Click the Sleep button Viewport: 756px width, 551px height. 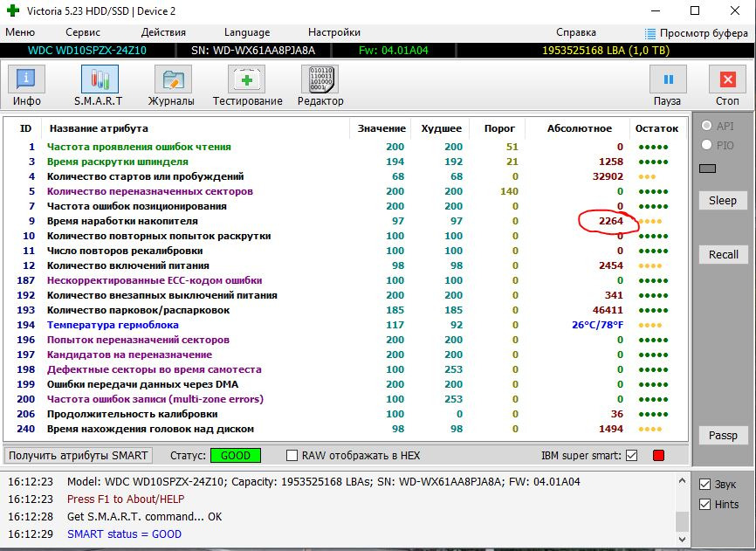click(x=722, y=201)
